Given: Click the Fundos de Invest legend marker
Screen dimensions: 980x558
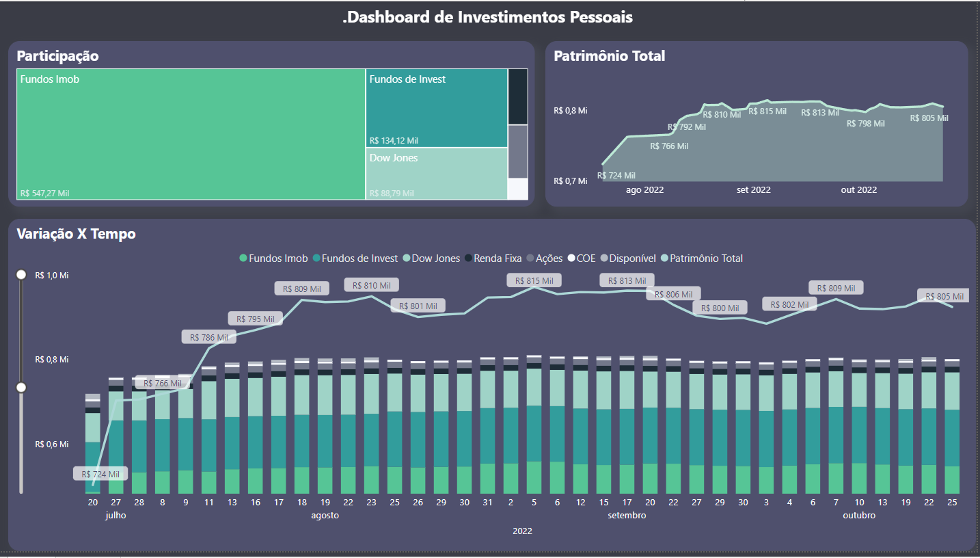Looking at the screenshot, I should coord(318,258).
